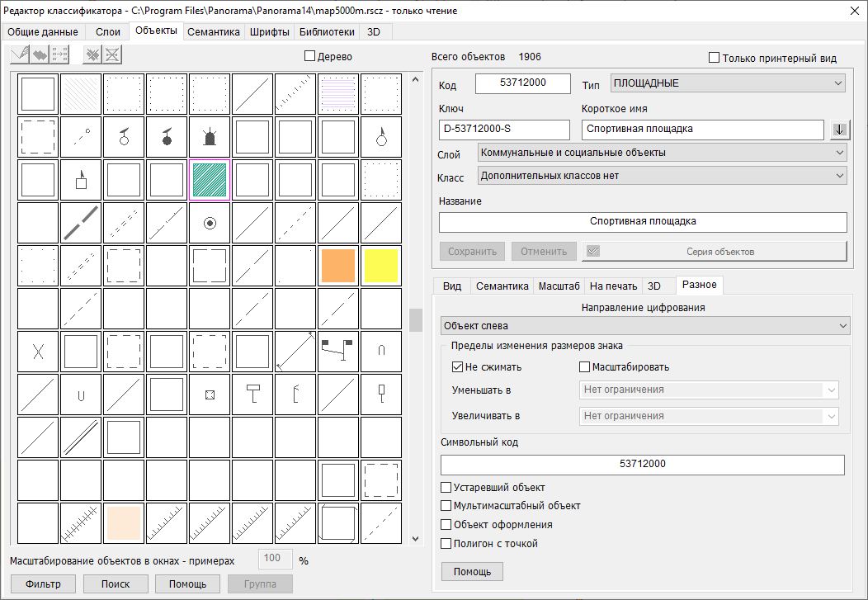Image resolution: width=868 pixels, height=600 pixels.
Task: Select the railway cross-tick line symbol
Action: click(x=81, y=523)
